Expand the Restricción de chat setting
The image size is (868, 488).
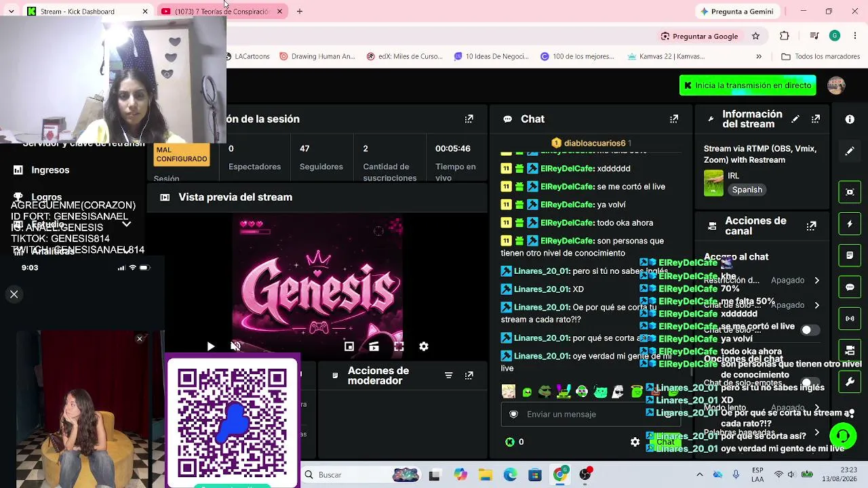pyautogui.click(x=816, y=280)
